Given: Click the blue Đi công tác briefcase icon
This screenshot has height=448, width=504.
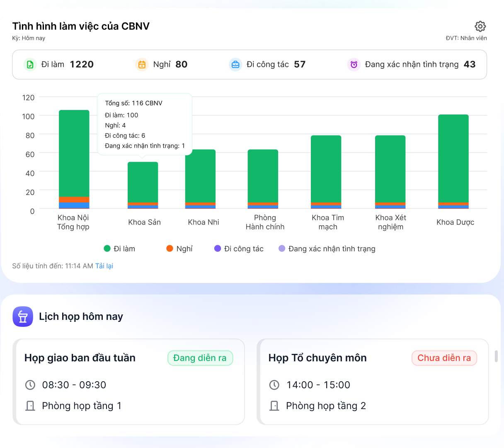Looking at the screenshot, I should [x=235, y=64].
